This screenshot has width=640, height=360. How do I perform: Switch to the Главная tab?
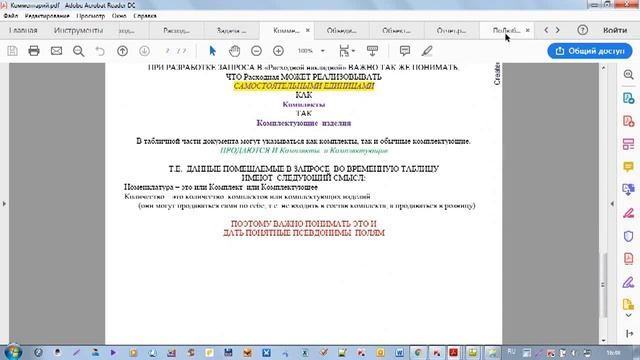pos(23,30)
